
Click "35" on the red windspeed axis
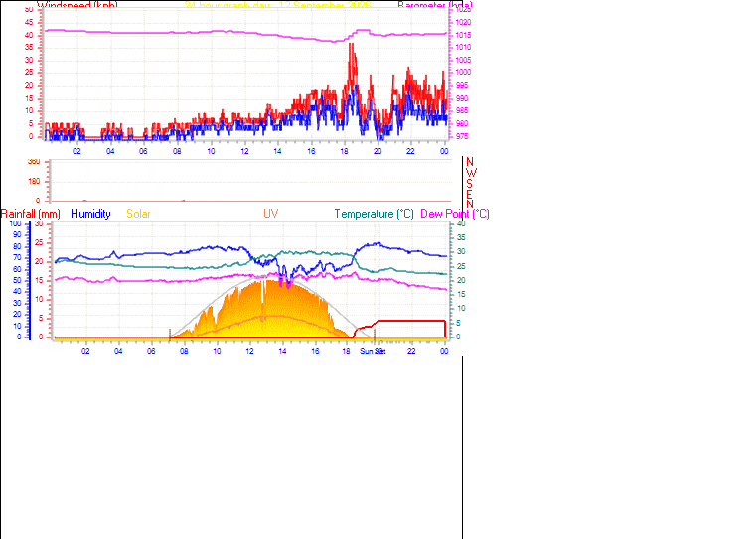[x=29, y=48]
